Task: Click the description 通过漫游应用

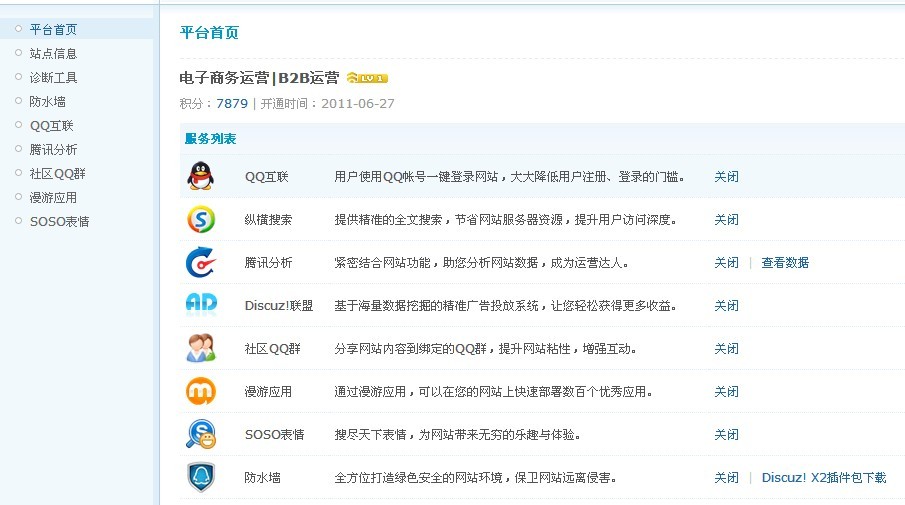Action: (493, 391)
